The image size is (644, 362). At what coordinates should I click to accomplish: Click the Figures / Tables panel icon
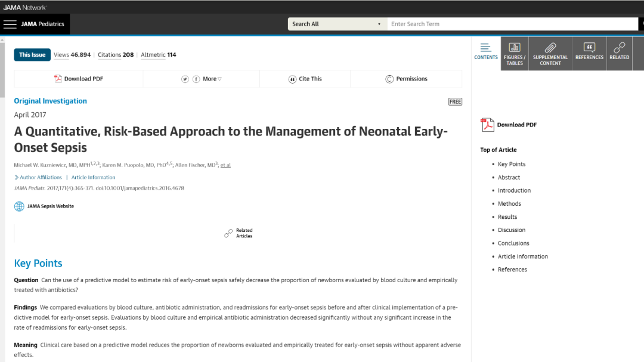click(x=514, y=48)
